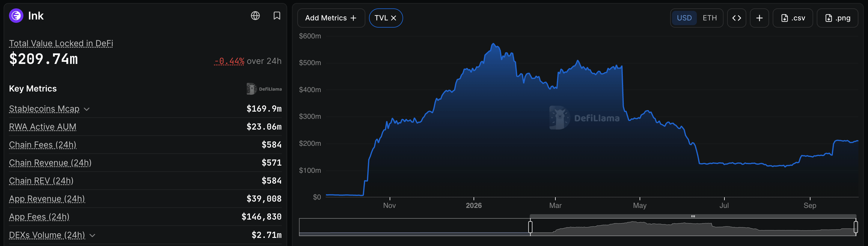Click the $209.74m TVL value

[x=43, y=59]
